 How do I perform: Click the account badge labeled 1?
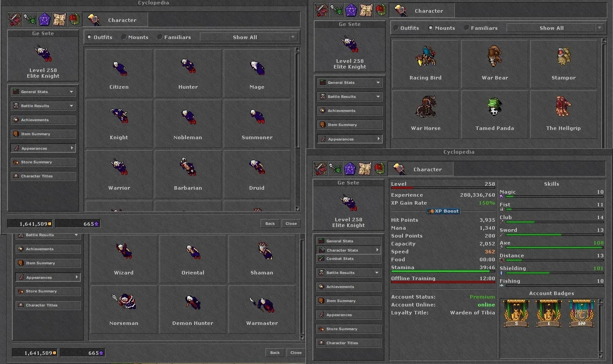pos(549,314)
